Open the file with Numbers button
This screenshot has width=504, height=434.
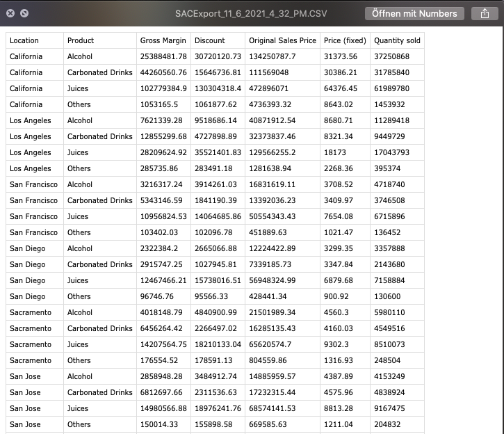[414, 13]
